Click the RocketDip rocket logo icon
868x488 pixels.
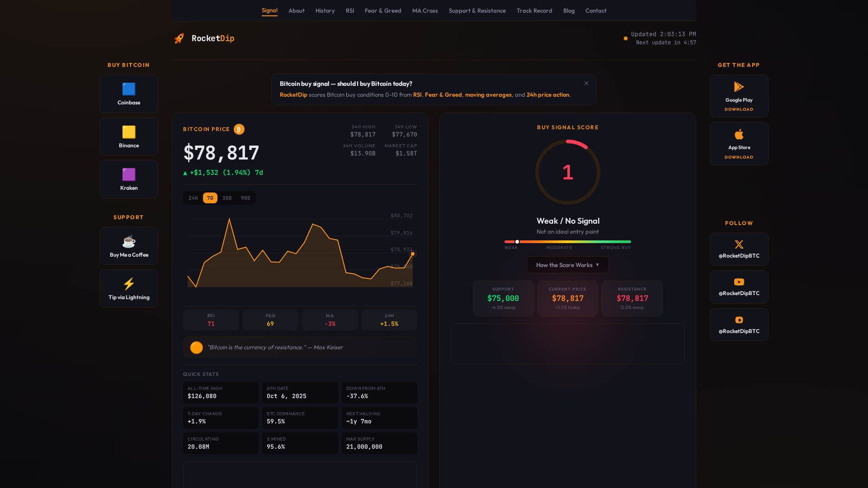click(x=179, y=38)
